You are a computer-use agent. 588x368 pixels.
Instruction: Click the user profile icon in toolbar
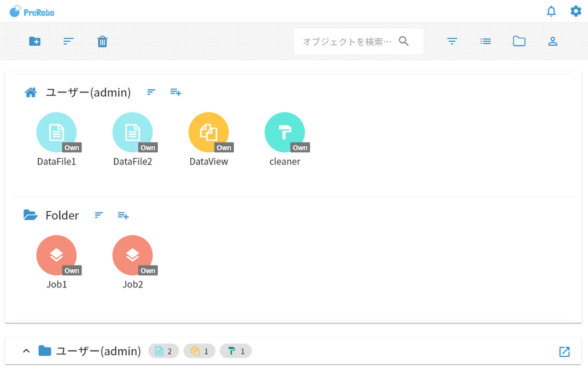tap(552, 41)
